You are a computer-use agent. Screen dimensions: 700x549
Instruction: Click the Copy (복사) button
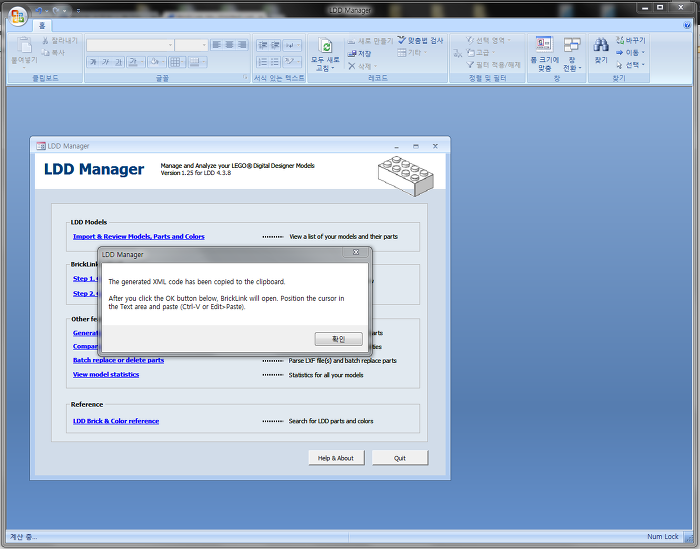coord(53,53)
